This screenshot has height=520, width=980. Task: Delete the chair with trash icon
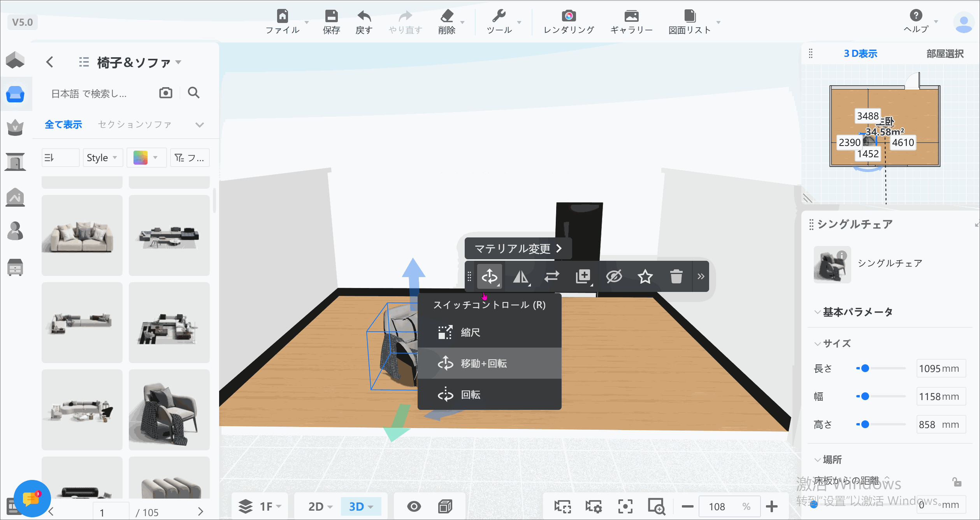[676, 277]
